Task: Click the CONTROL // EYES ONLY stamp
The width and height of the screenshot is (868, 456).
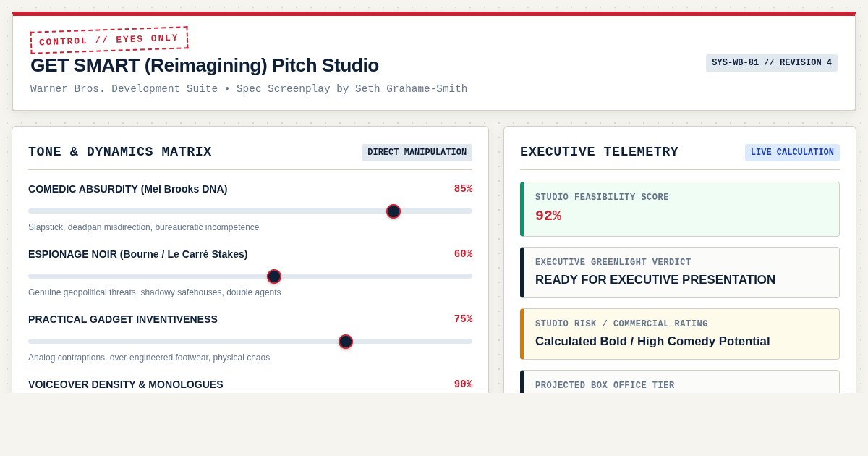Action: tap(109, 40)
